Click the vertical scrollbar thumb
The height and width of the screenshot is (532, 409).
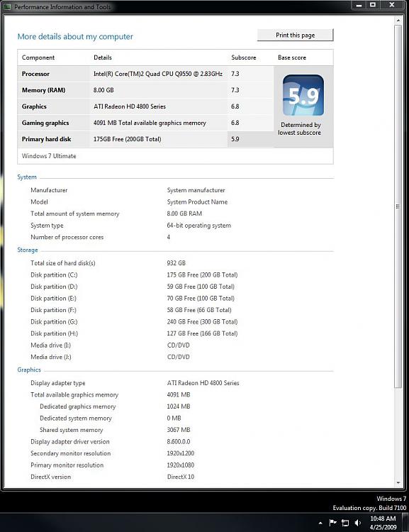click(398, 206)
